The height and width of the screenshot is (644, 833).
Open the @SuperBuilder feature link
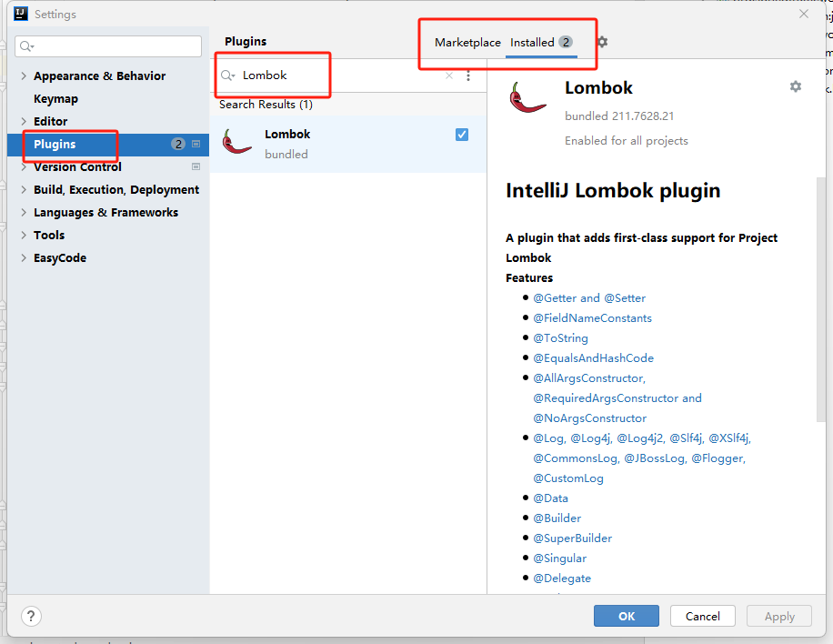point(572,538)
